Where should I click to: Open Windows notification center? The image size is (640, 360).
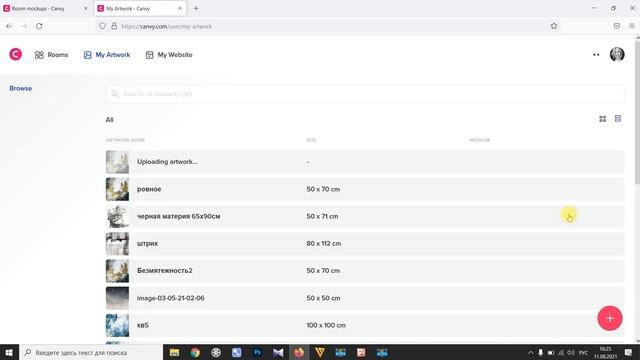628,352
